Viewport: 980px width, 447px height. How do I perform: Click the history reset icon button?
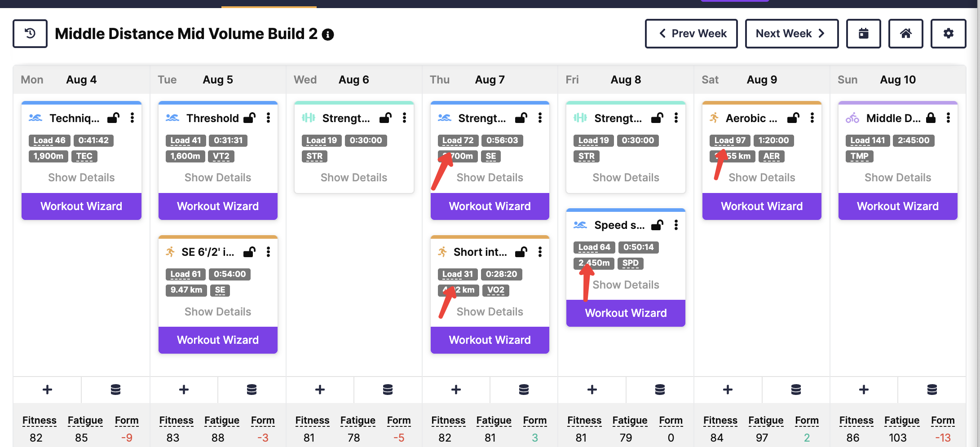point(30,34)
